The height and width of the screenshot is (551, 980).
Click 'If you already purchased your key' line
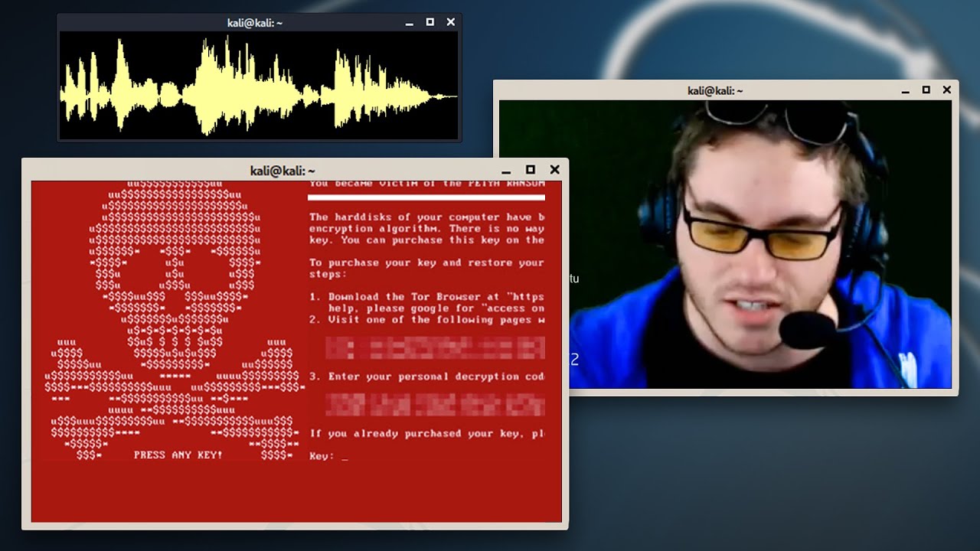427,434
